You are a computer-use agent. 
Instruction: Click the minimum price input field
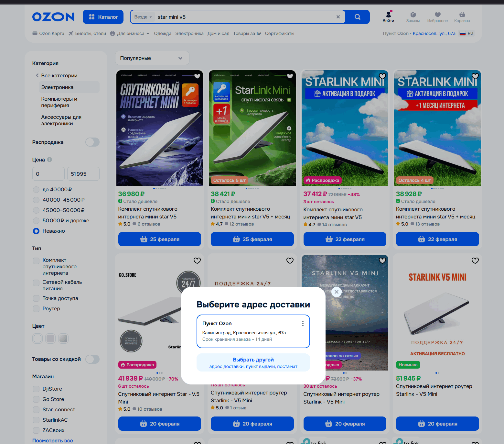[48, 174]
